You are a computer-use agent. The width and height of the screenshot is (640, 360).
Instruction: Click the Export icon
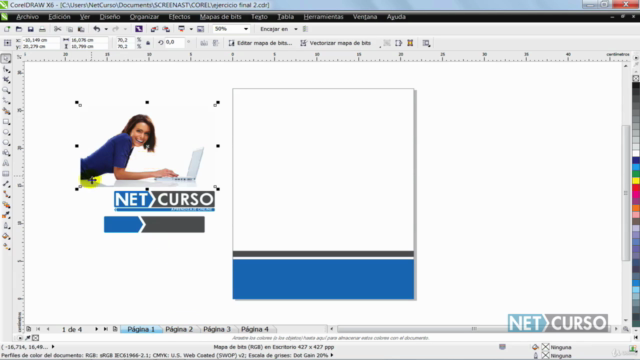click(166, 29)
